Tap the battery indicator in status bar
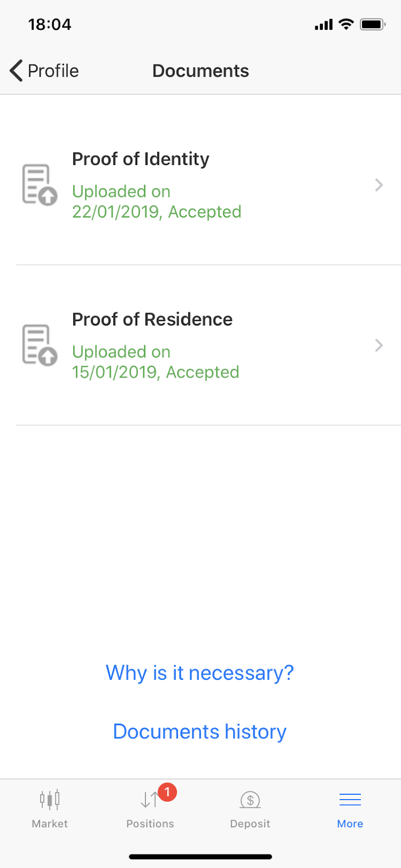The height and width of the screenshot is (868, 401). tap(373, 24)
